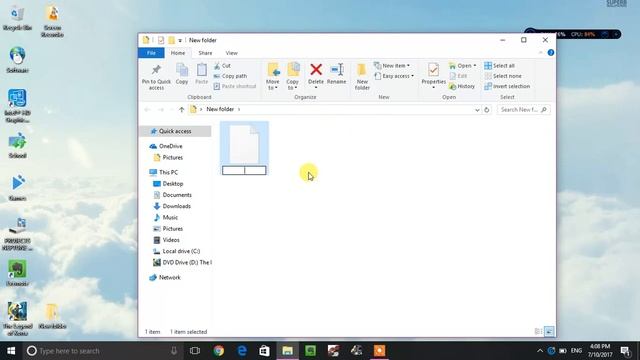Open Action Center notifications icon
Screen dimensions: 640x360
tap(625, 351)
